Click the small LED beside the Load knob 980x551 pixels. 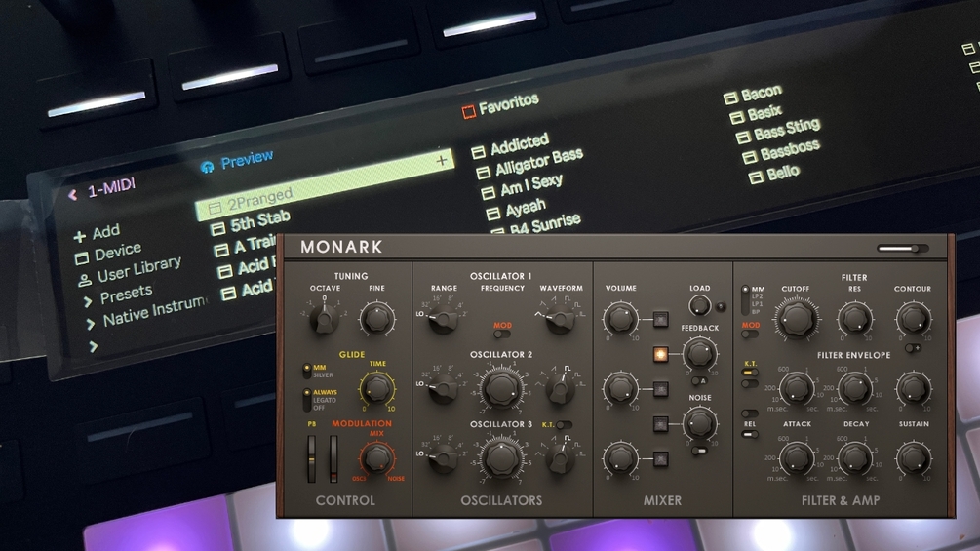coord(721,307)
